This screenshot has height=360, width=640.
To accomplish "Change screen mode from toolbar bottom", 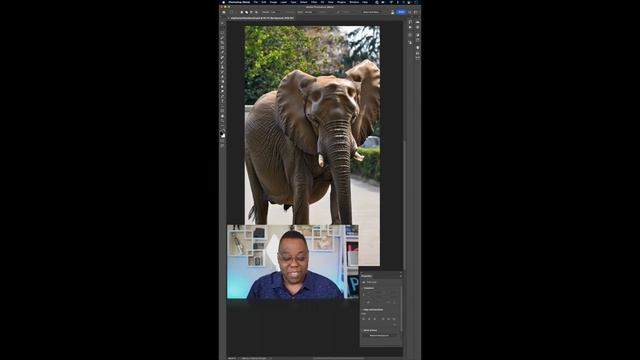I will [222, 145].
